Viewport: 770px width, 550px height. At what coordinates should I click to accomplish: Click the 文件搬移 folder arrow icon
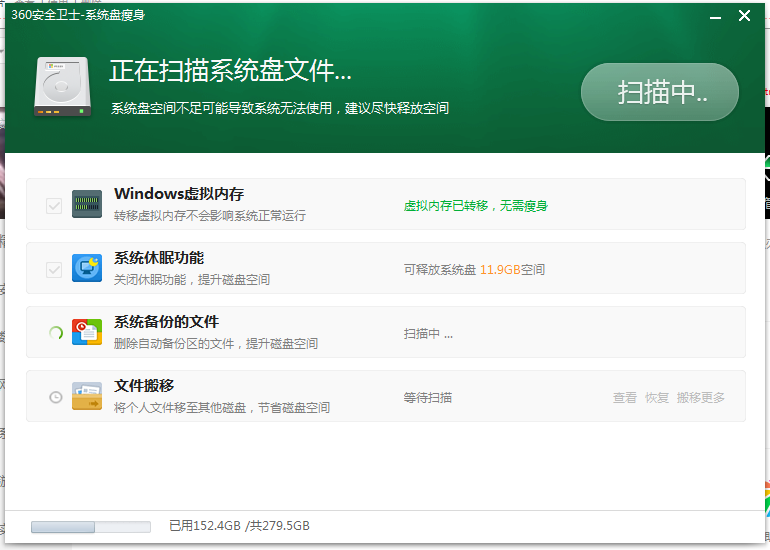[87, 396]
